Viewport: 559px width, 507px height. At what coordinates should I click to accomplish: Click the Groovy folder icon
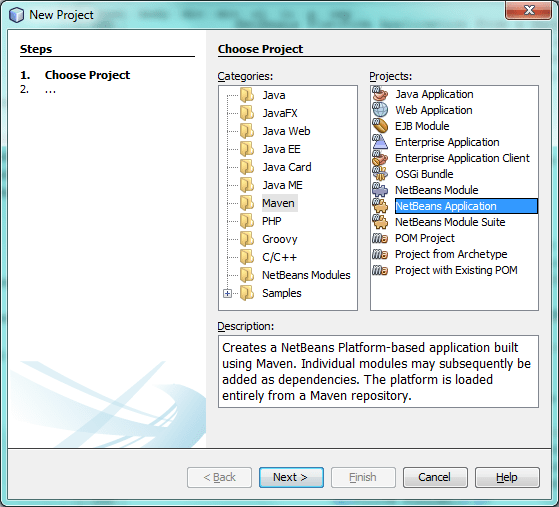247,239
